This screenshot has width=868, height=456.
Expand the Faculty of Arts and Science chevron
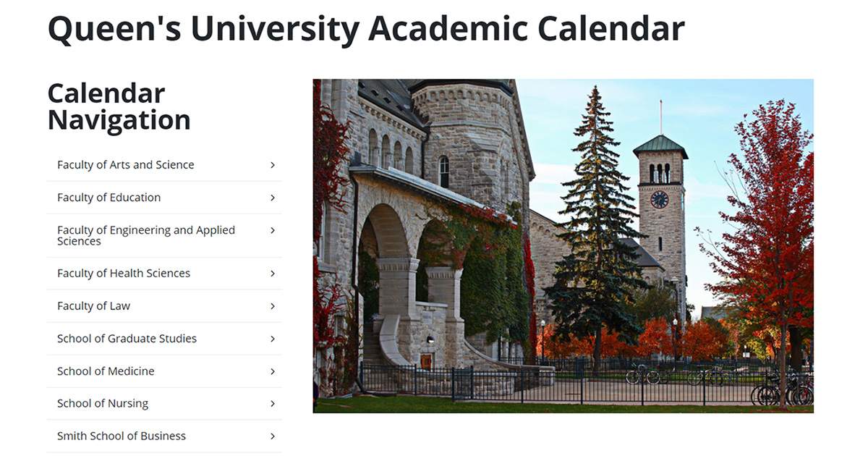273,165
